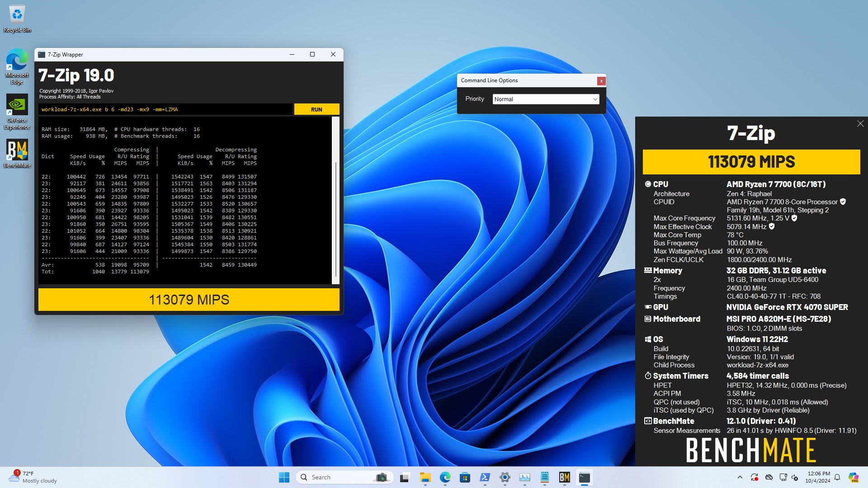Viewport: 868px width, 488px height.
Task: Click the BenchMate section icon in result panel
Action: (648, 421)
